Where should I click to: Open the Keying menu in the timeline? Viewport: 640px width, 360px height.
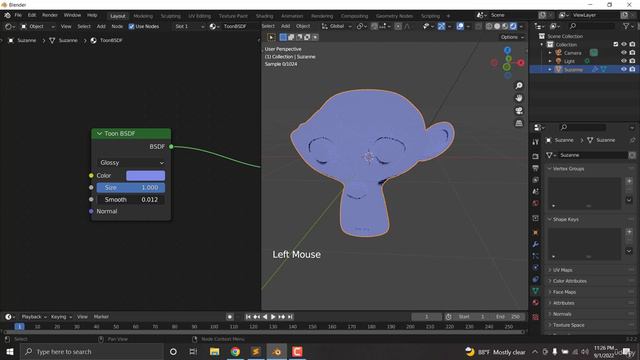coord(61,317)
